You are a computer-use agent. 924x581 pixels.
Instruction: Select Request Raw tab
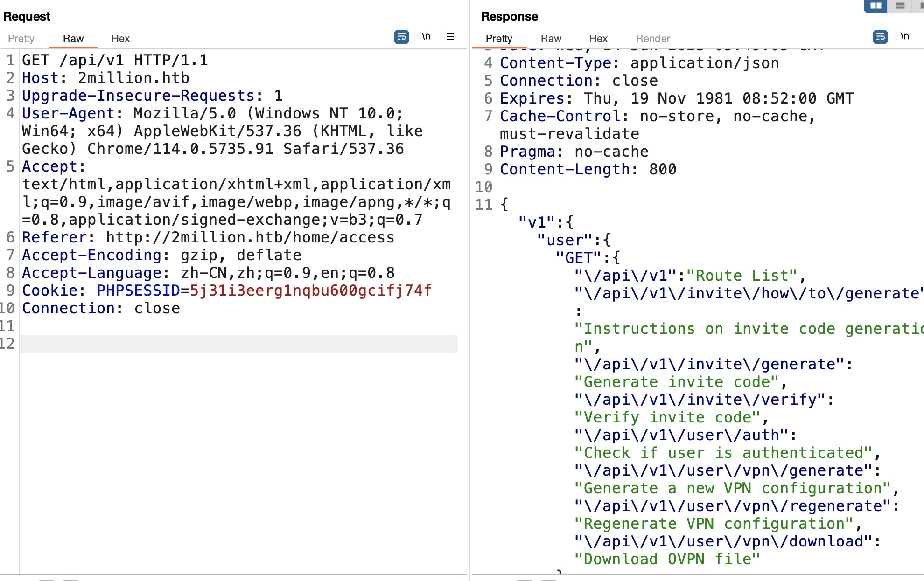click(x=73, y=38)
